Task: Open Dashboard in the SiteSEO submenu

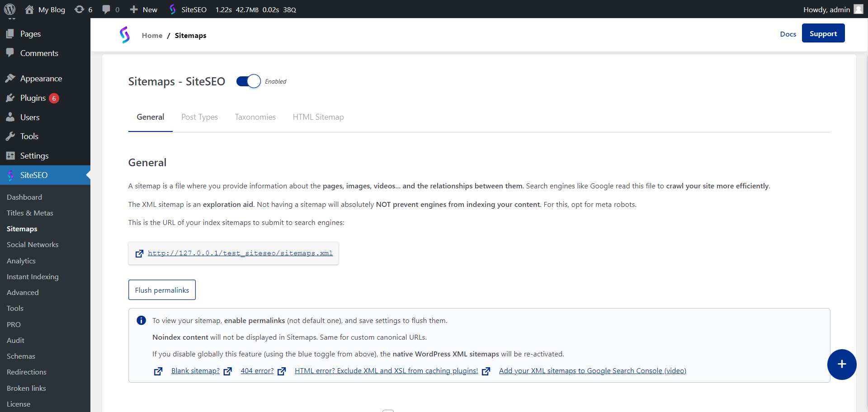Action: coord(24,197)
